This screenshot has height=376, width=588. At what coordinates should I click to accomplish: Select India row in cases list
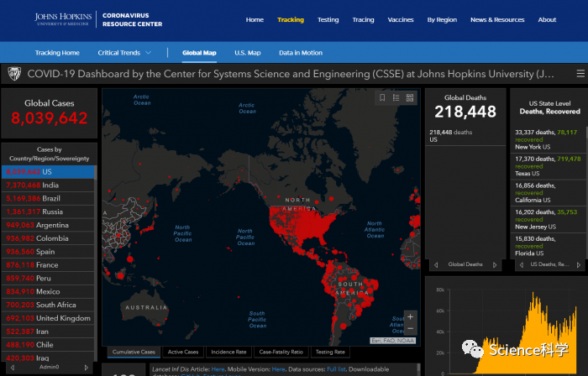(48, 185)
